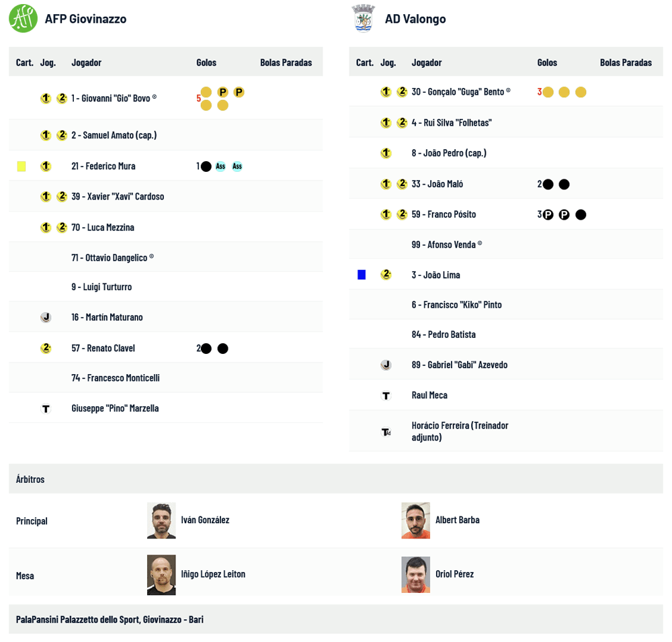Click the assistant coach icon beside Horácio Ferreira
The width and height of the screenshot is (672, 642).
pyautogui.click(x=386, y=432)
